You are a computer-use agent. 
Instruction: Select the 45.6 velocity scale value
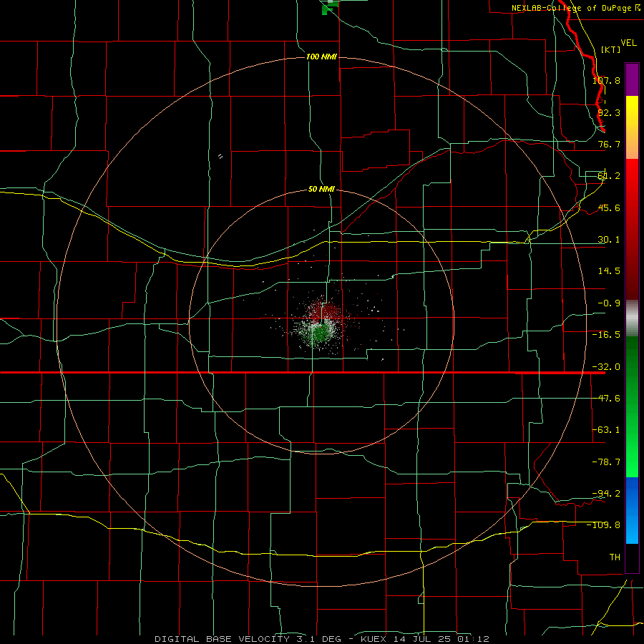pos(609,208)
